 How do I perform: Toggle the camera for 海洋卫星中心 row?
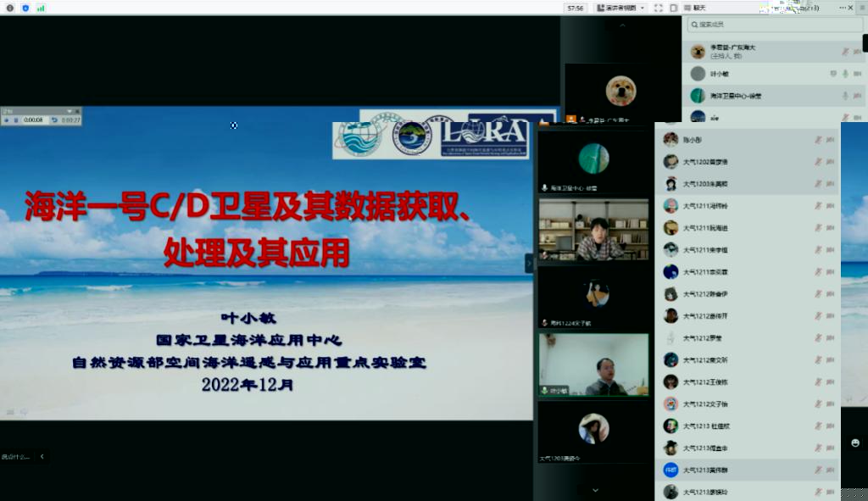[857, 96]
